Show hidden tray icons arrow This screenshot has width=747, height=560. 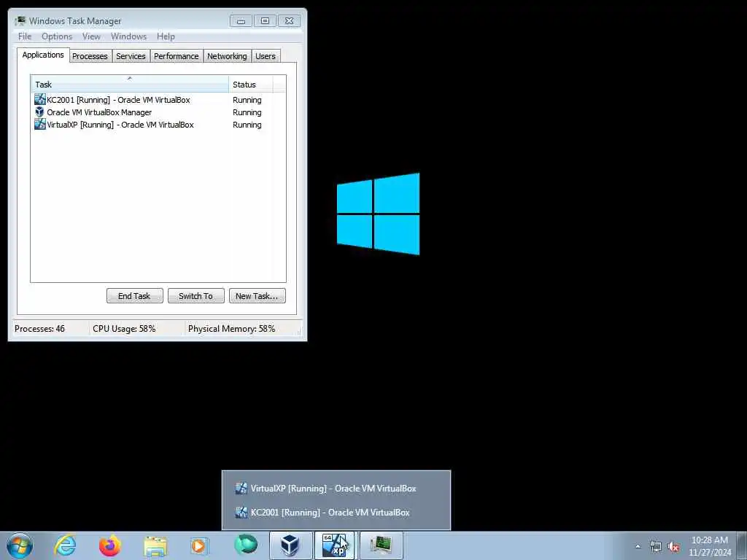[638, 546]
